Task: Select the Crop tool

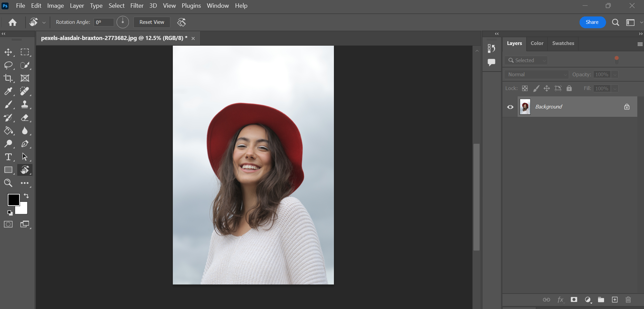Action: pos(8,78)
